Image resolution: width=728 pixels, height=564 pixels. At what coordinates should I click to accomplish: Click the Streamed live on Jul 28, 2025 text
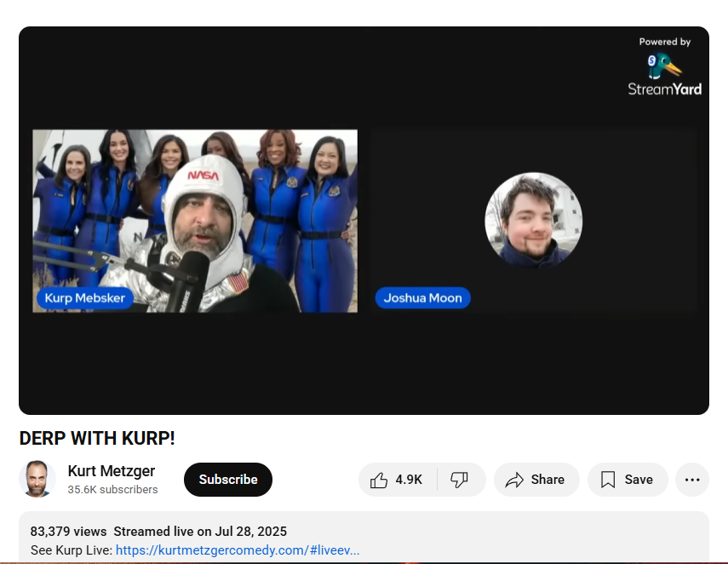200,532
